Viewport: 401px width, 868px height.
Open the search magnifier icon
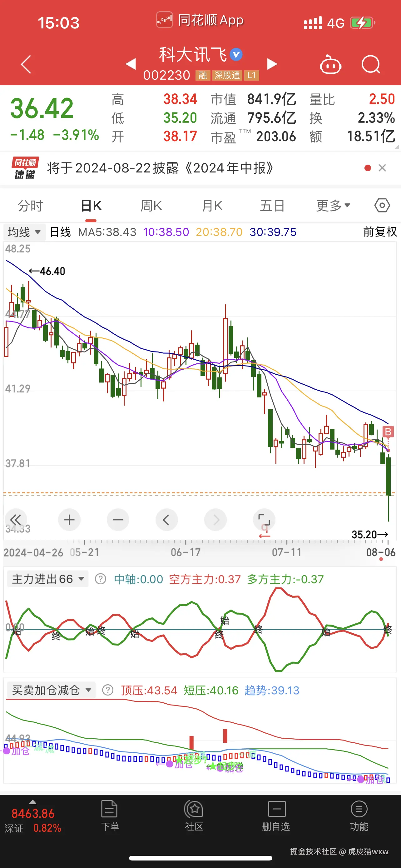click(x=371, y=64)
